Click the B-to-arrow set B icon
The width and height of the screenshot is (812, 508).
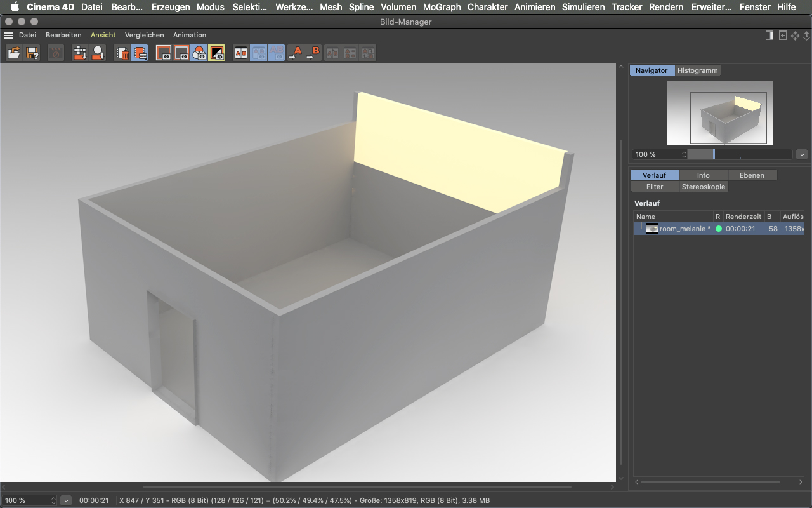point(313,53)
